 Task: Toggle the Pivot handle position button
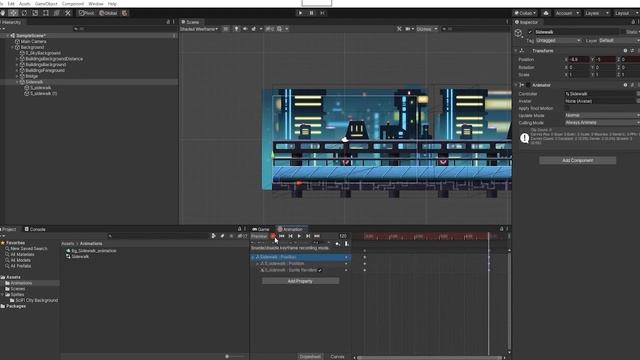click(x=86, y=13)
